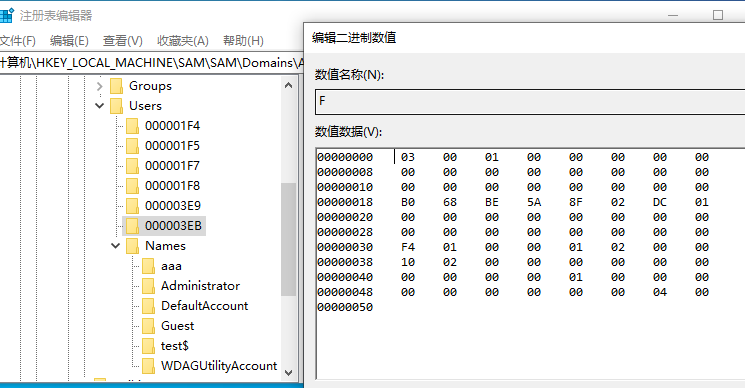The width and height of the screenshot is (745, 388).
Task: Click the 数值名称 field containing F
Action: 530,101
